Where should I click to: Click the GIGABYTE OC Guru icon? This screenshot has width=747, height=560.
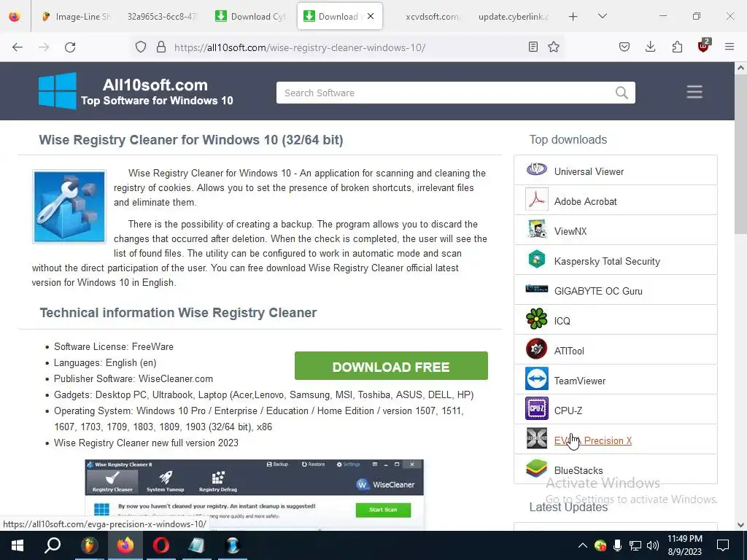point(536,289)
